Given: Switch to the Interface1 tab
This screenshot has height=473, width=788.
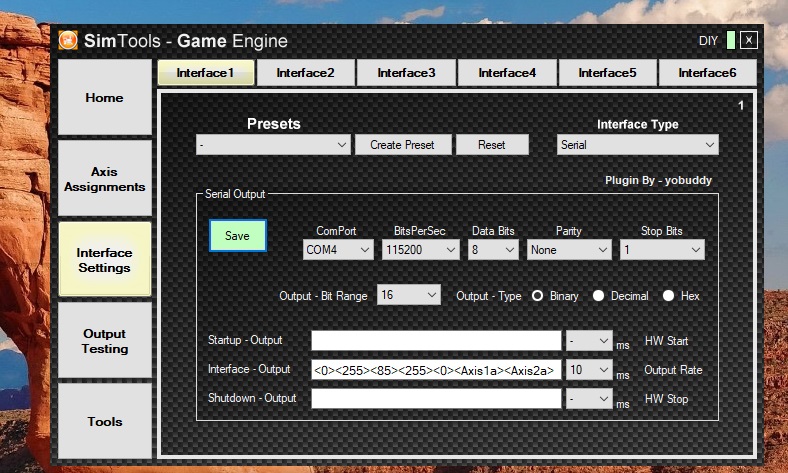Looking at the screenshot, I should point(206,73).
